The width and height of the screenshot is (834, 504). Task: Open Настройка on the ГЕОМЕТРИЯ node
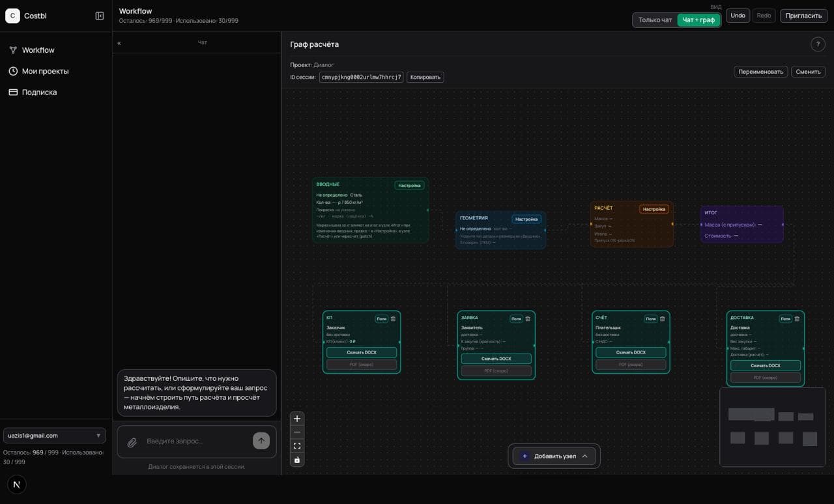(x=526, y=219)
